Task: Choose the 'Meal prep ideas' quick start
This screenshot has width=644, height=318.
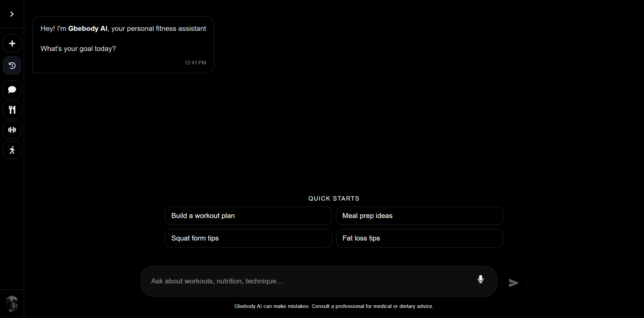Action: point(420,216)
